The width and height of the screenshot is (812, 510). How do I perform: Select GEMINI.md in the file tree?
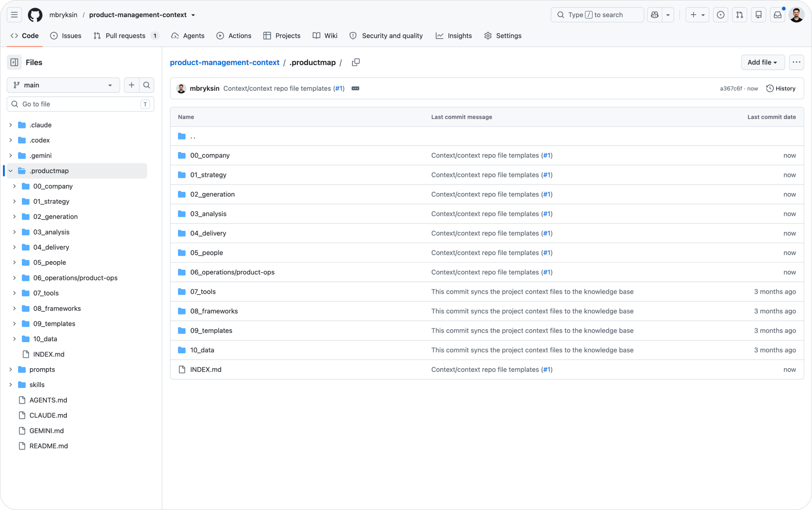pyautogui.click(x=47, y=431)
